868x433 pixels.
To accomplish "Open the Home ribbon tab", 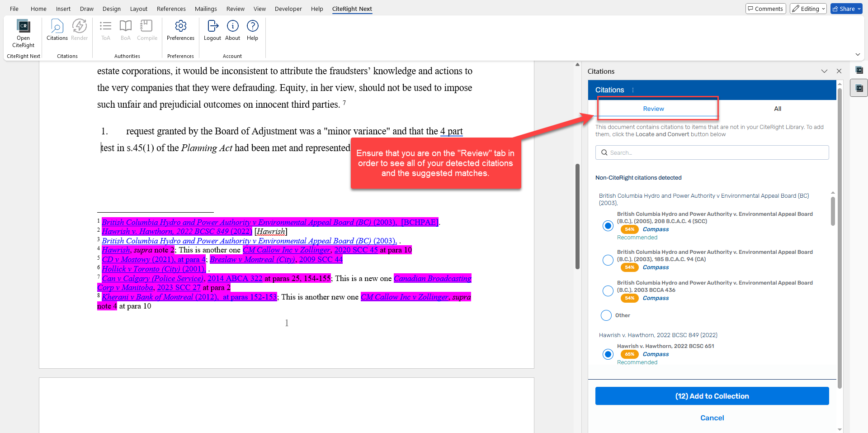I will coord(38,9).
